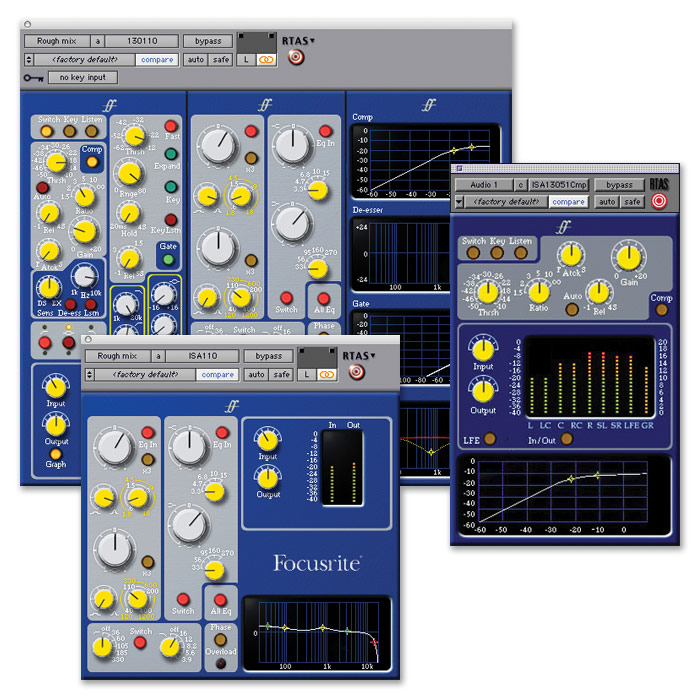Click the x3 button of ISA110 top band
700x700 pixels.
pos(147,459)
